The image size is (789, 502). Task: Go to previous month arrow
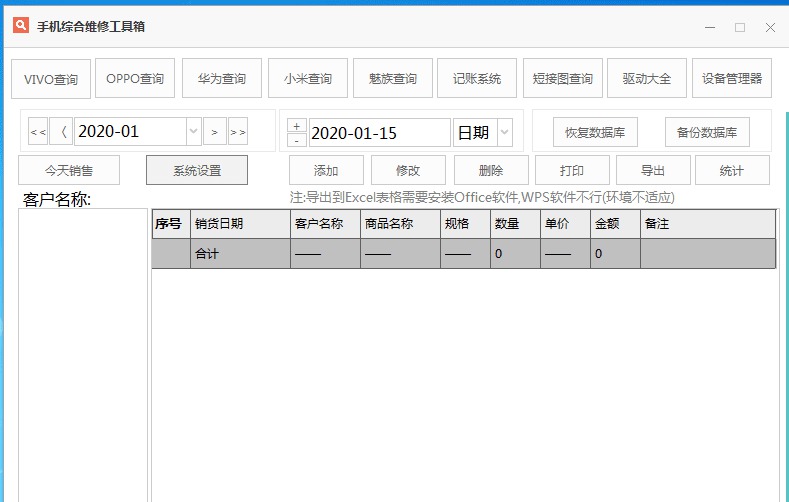point(61,132)
